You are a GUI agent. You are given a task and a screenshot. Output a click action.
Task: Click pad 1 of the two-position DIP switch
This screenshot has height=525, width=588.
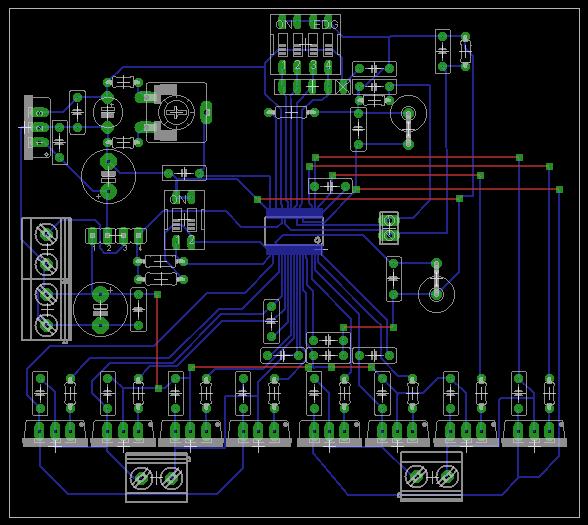tap(176, 241)
